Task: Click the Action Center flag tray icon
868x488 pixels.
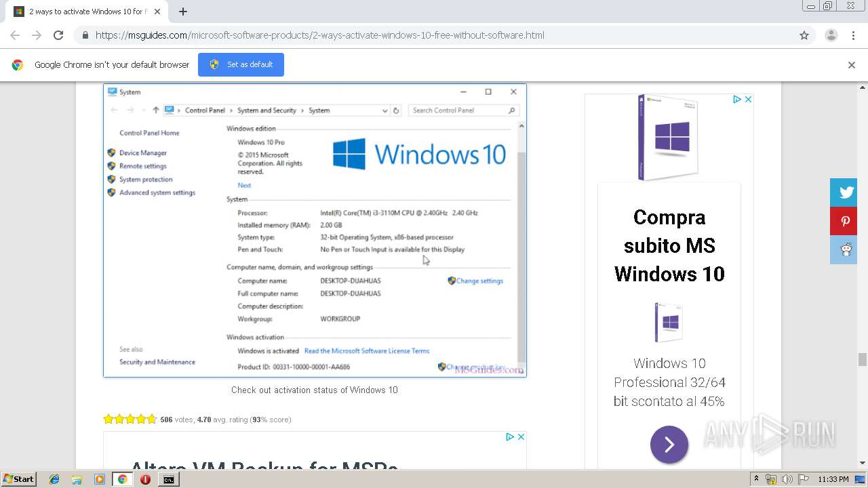Action: [804, 479]
